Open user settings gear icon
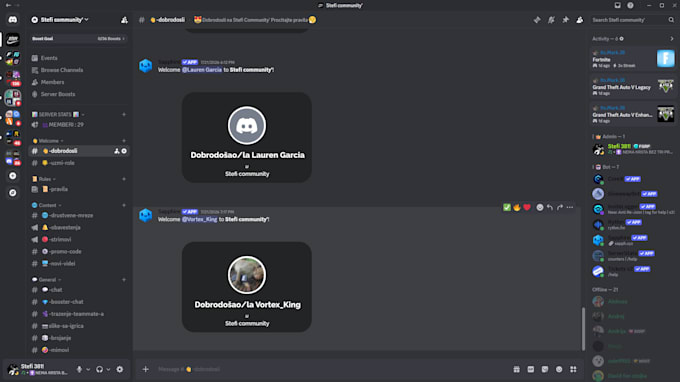This screenshot has height=382, width=680. 120,369
